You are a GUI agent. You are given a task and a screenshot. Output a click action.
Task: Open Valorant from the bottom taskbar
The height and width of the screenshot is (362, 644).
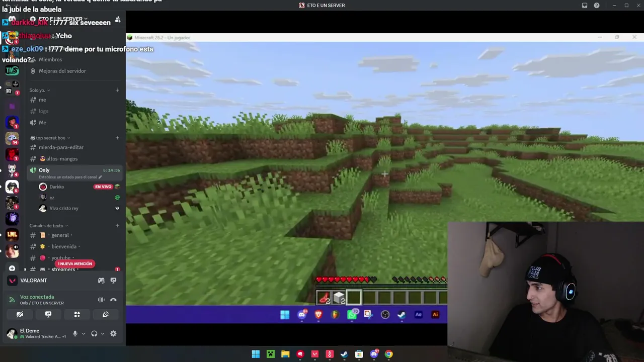click(315, 354)
